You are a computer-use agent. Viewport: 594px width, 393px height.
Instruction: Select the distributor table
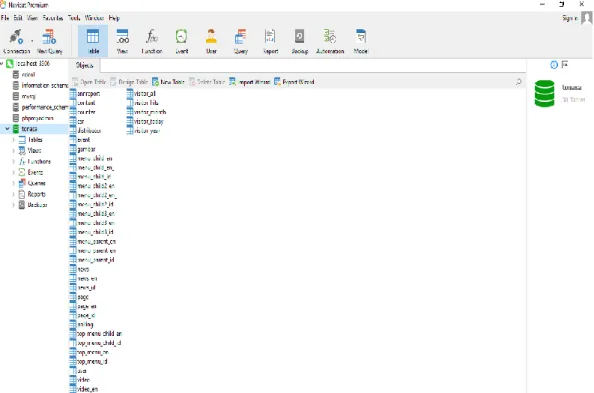(86, 131)
